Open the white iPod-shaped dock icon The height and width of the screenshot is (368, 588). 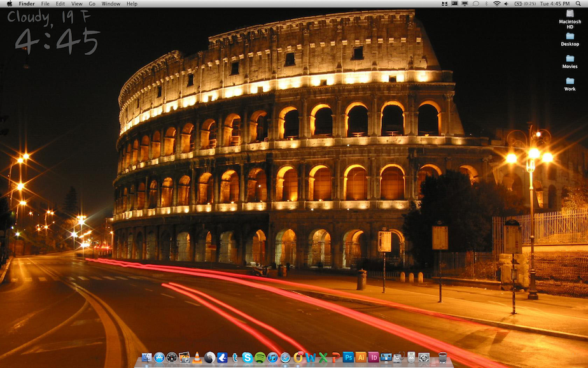coord(411,358)
